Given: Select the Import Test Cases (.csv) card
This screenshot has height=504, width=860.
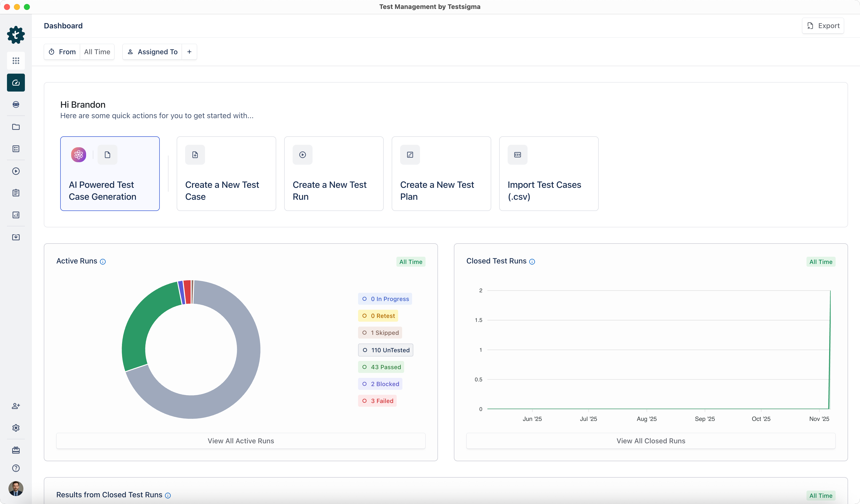Looking at the screenshot, I should tap(548, 173).
